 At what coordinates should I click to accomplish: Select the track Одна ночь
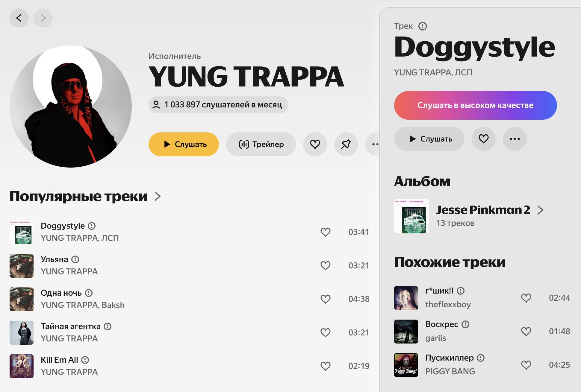click(x=190, y=299)
